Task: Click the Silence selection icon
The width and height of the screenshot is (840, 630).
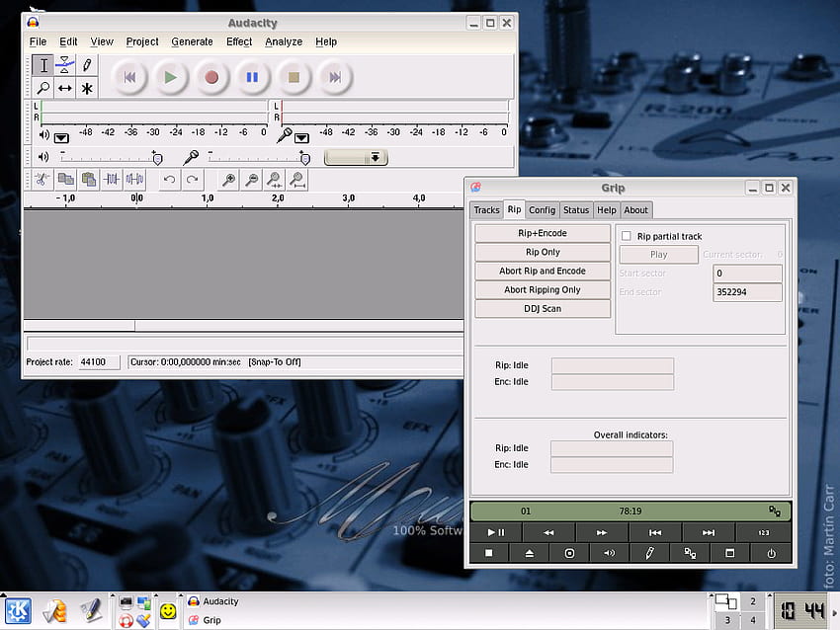Action: (134, 180)
